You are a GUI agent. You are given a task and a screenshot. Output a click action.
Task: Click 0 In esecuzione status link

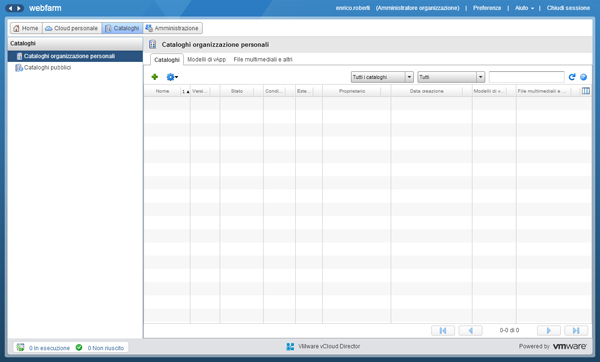(x=49, y=348)
